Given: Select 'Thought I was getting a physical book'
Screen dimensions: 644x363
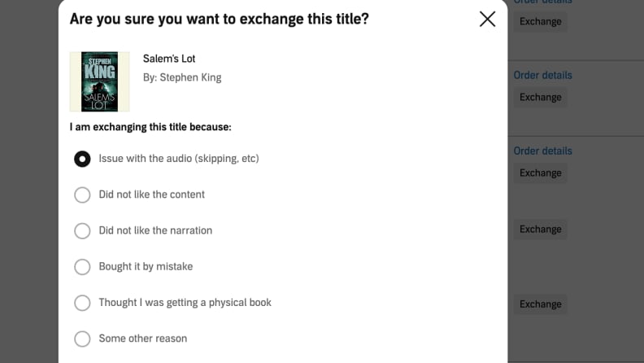Looking at the screenshot, I should [x=82, y=303].
